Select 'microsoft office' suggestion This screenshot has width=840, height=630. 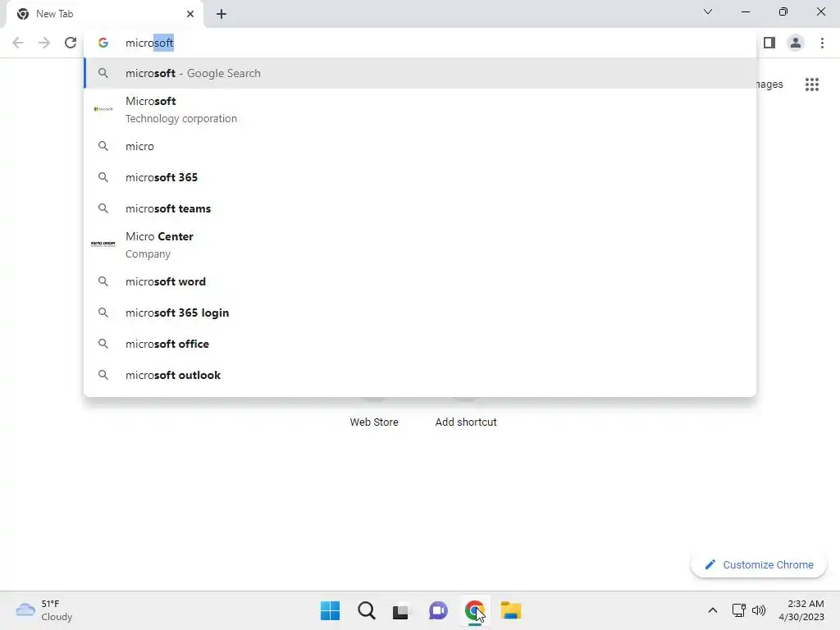pos(420,344)
